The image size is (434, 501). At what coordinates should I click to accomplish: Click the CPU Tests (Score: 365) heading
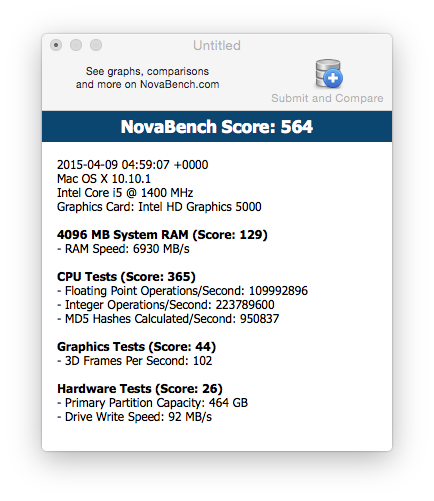[126, 277]
